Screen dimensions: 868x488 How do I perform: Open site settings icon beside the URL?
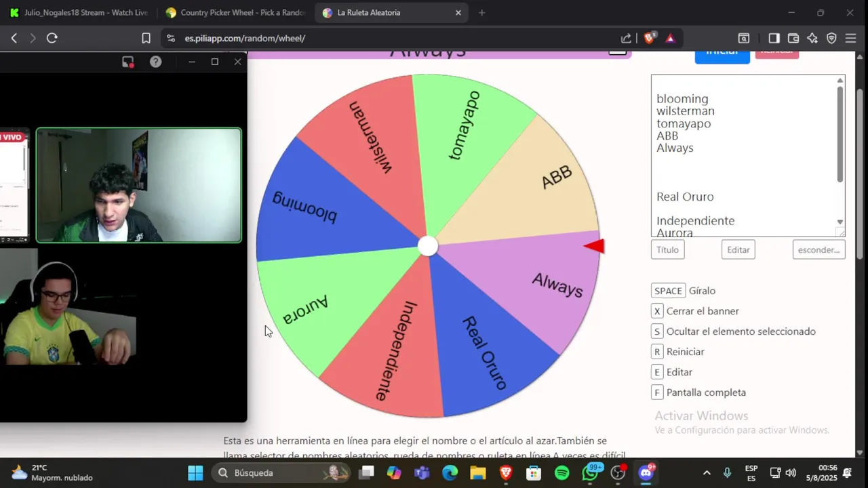[x=170, y=39]
